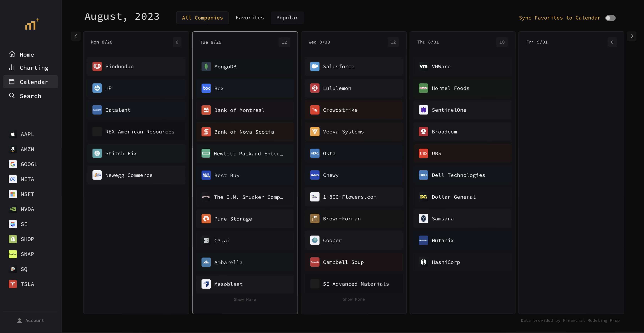Click the Shopify icon for SHOP
Viewport: 644px width, 333px height.
pyautogui.click(x=13, y=239)
